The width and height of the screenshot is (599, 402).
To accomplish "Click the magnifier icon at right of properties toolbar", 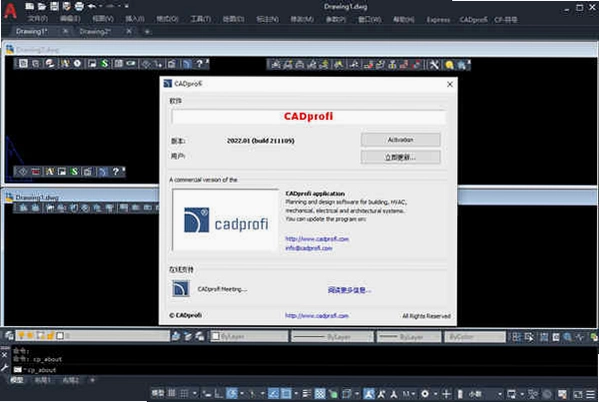I will (x=568, y=337).
